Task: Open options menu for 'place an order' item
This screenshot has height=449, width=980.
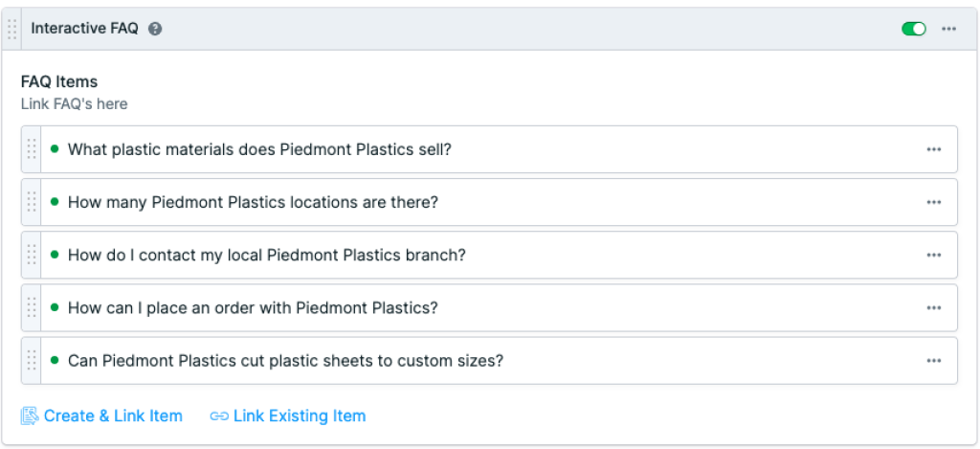Action: (934, 307)
